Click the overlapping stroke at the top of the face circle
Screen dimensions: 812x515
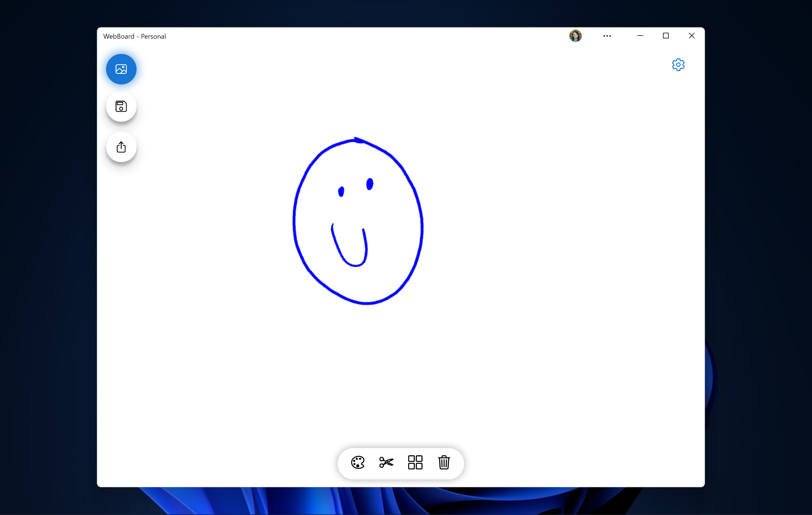[358, 140]
